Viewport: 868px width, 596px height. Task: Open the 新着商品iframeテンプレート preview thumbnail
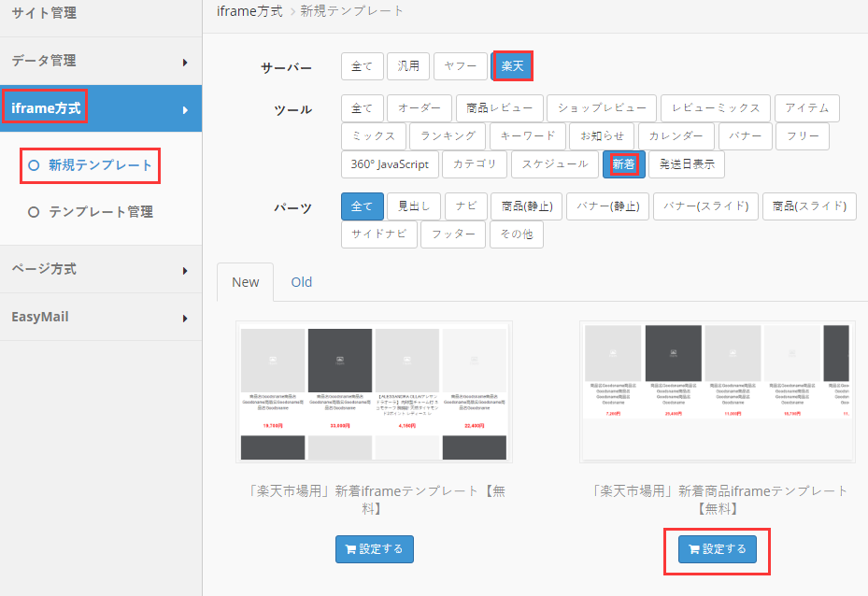point(718,392)
